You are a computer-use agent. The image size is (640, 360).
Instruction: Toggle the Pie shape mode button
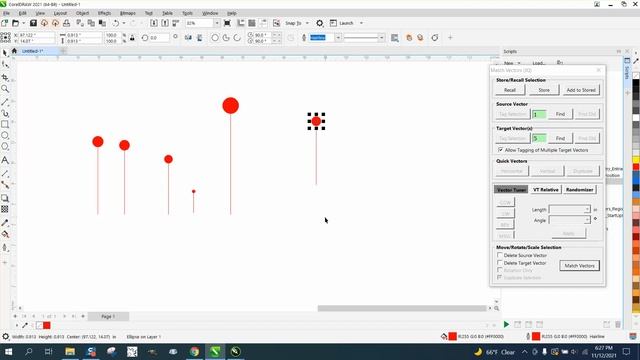226,38
